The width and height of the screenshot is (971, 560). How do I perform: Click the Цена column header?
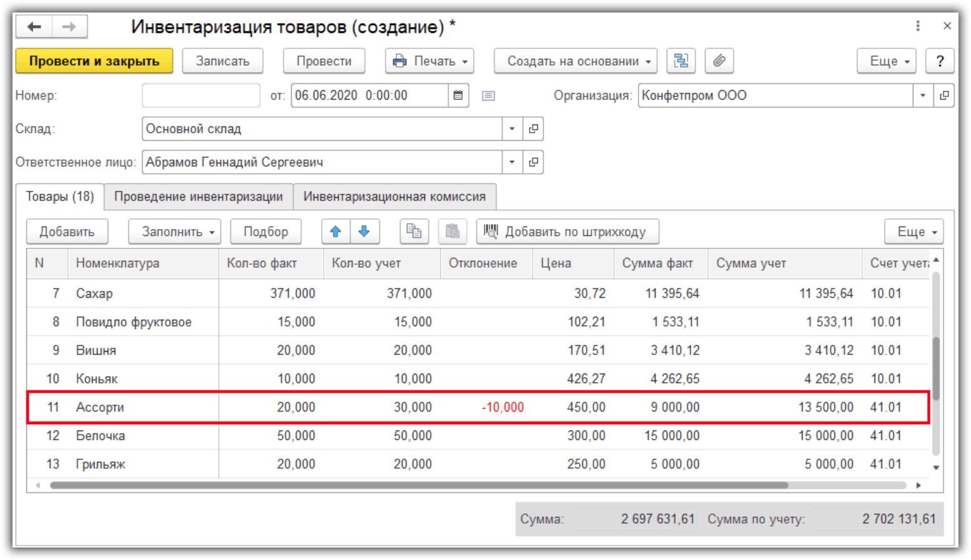point(573,263)
